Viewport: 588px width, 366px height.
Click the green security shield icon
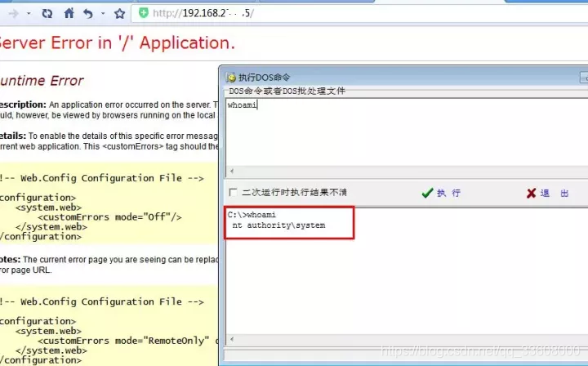coord(143,13)
